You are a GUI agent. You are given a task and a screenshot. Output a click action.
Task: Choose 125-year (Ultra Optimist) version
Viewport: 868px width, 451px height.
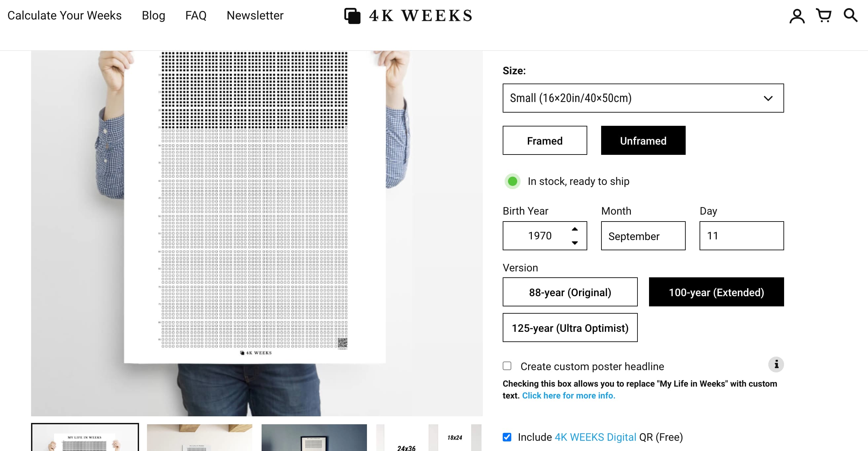pyautogui.click(x=570, y=328)
